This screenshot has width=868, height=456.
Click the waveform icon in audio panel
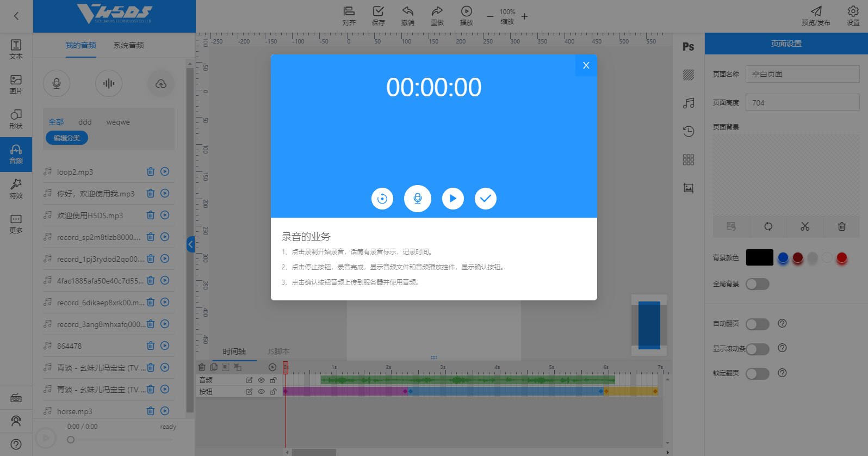[x=109, y=83]
